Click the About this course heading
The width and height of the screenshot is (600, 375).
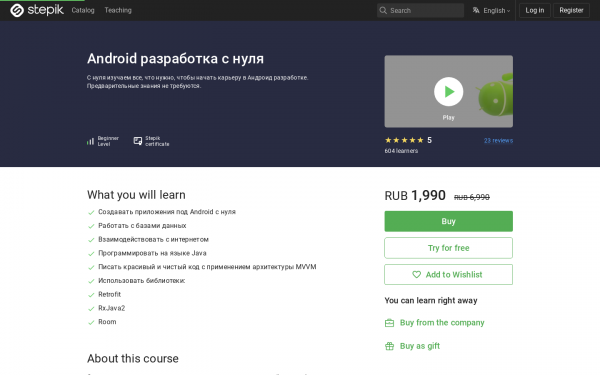point(133,359)
